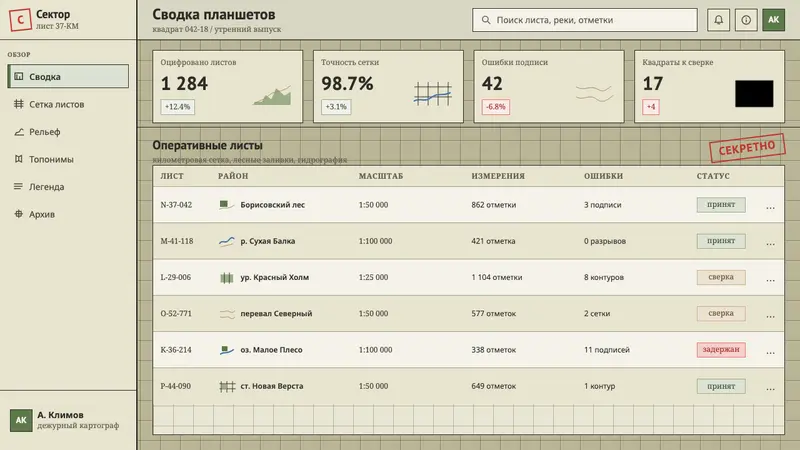Click the +3.1% change badge
This screenshot has height=450, width=800.
tap(336, 107)
